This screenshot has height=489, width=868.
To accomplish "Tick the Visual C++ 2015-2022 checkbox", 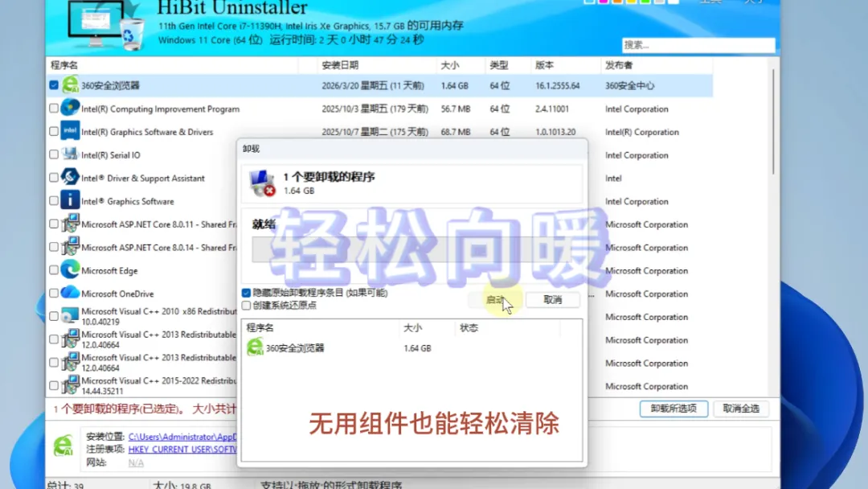I will (54, 385).
